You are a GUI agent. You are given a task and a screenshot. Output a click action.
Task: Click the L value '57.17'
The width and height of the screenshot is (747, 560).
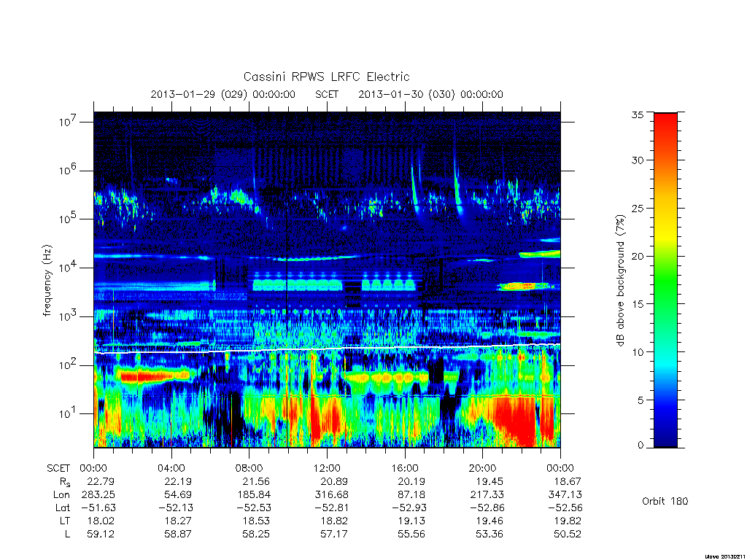tap(334, 534)
